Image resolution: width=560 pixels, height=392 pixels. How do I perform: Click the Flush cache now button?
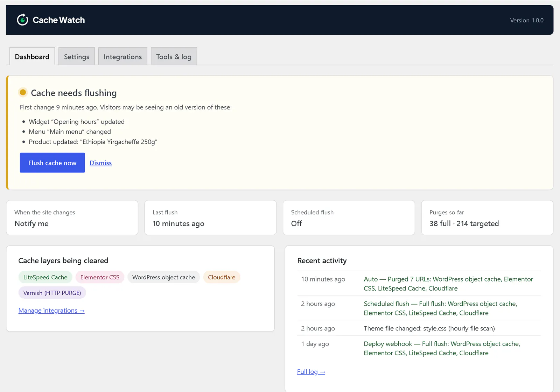pos(52,163)
